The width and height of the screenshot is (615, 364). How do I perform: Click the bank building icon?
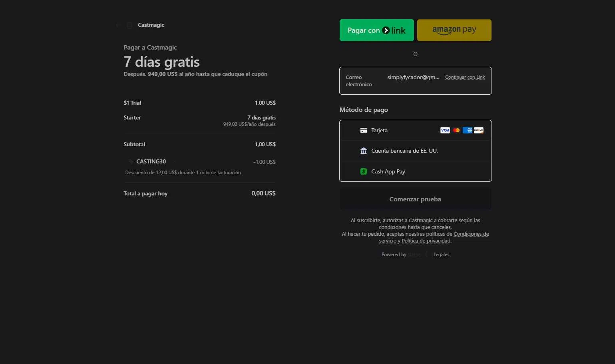pyautogui.click(x=364, y=151)
